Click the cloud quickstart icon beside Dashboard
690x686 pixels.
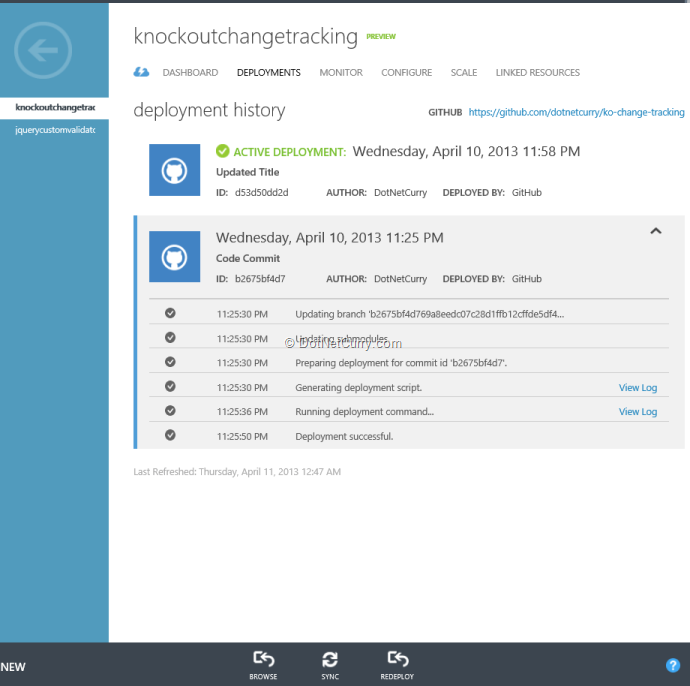(141, 72)
